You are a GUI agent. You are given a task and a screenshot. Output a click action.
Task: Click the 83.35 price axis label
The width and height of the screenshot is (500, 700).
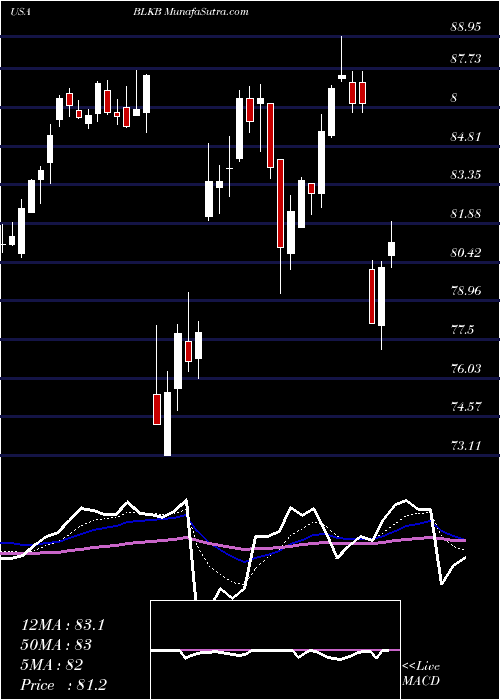(x=466, y=175)
